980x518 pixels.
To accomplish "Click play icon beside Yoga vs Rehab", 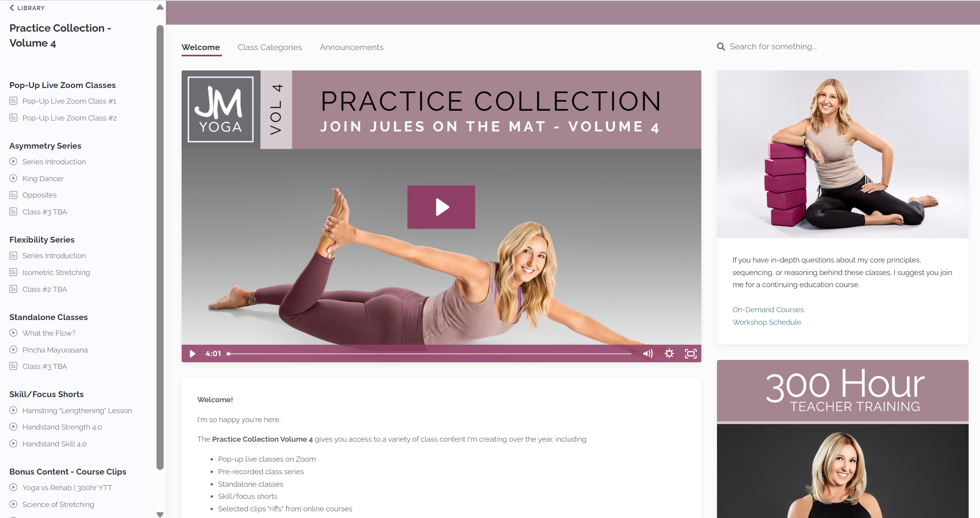I will click(13, 487).
